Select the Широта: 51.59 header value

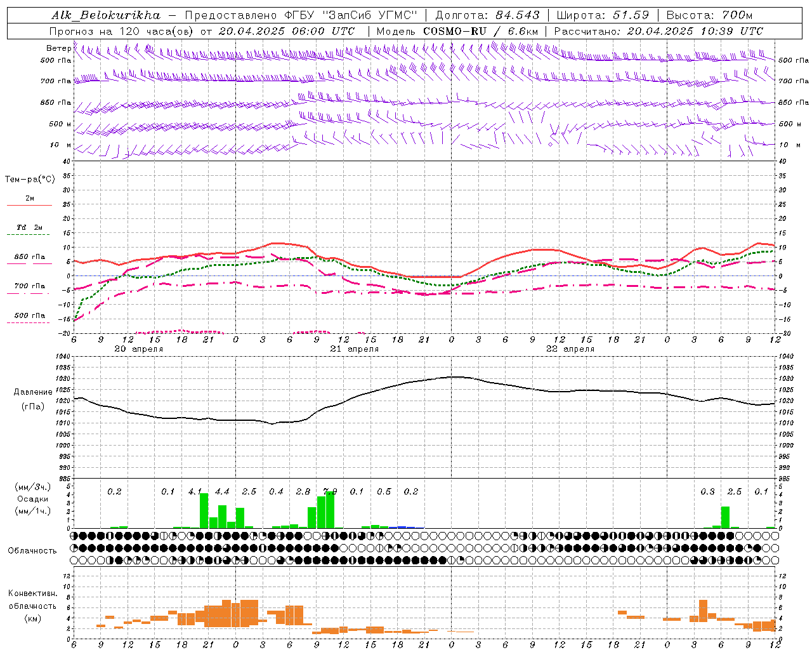point(603,15)
